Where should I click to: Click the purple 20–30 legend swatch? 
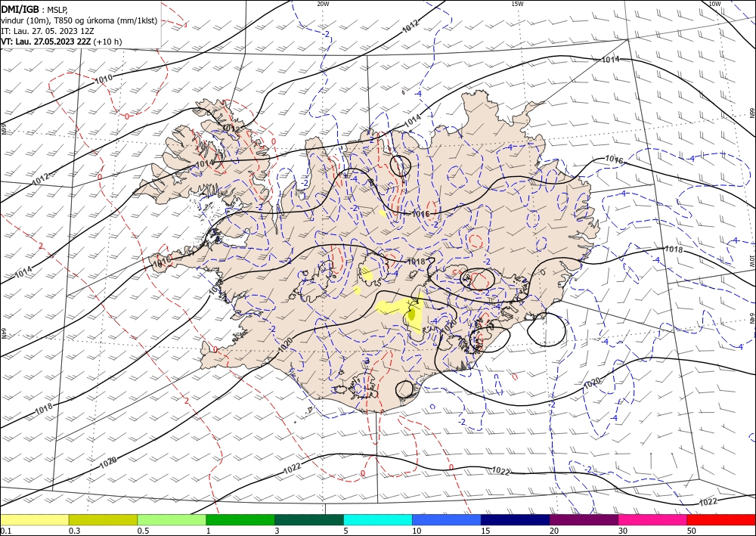coord(584,519)
